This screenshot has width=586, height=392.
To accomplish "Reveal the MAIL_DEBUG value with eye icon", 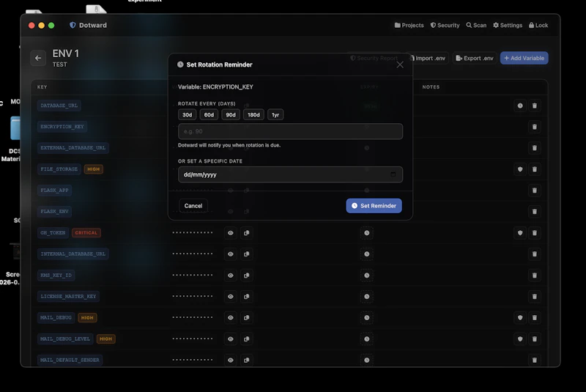I will (x=231, y=318).
